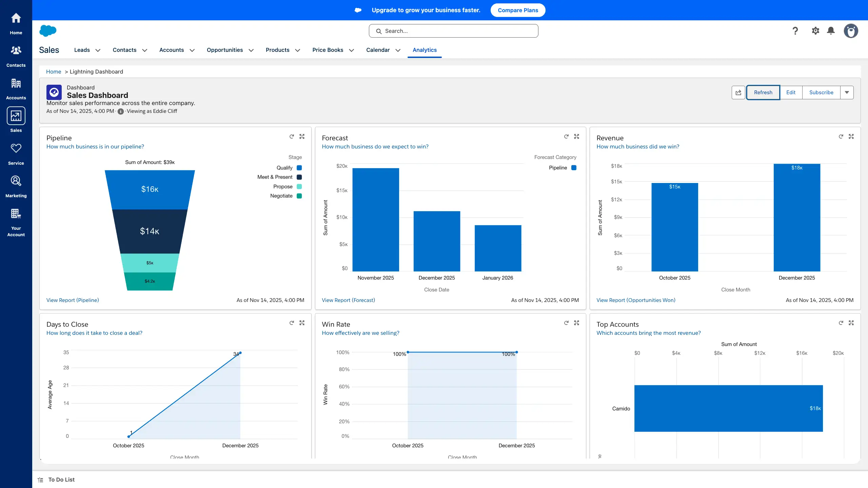Screen dimensions: 868x488
Task: Expand the Forecast widget to full screen
Action: 577,136
